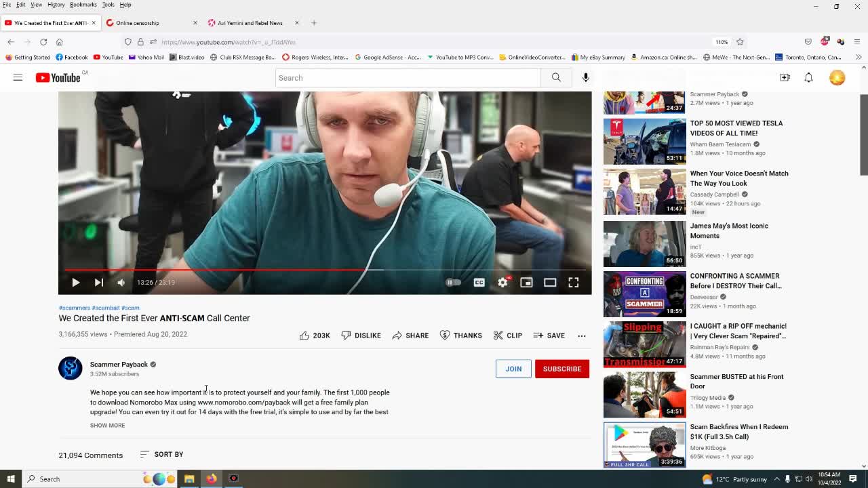Screen dimensions: 868x488
Task: Open a new browser tab
Action: click(x=314, y=23)
